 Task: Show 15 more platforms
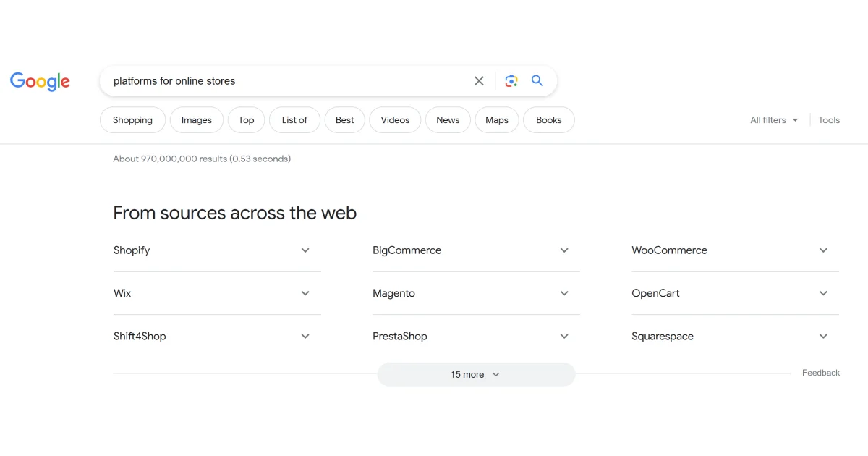[475, 374]
